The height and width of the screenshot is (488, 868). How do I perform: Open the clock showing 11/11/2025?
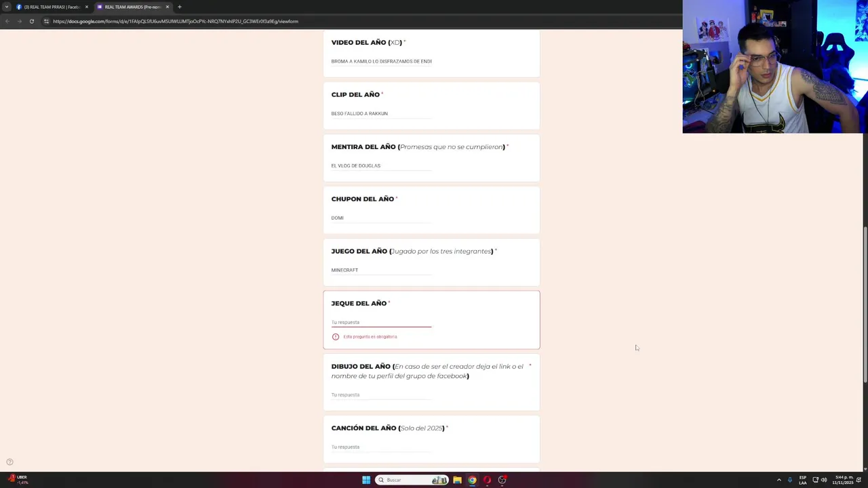[x=842, y=480]
